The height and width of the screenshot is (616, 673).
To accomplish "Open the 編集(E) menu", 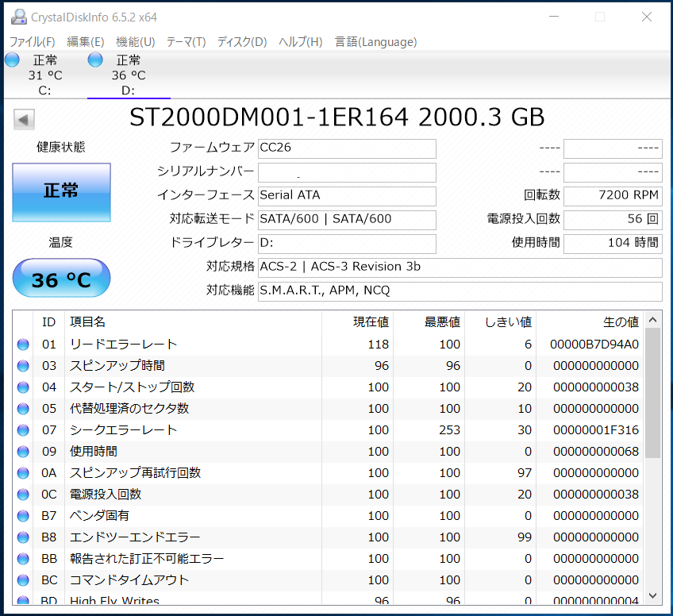I will (x=86, y=41).
